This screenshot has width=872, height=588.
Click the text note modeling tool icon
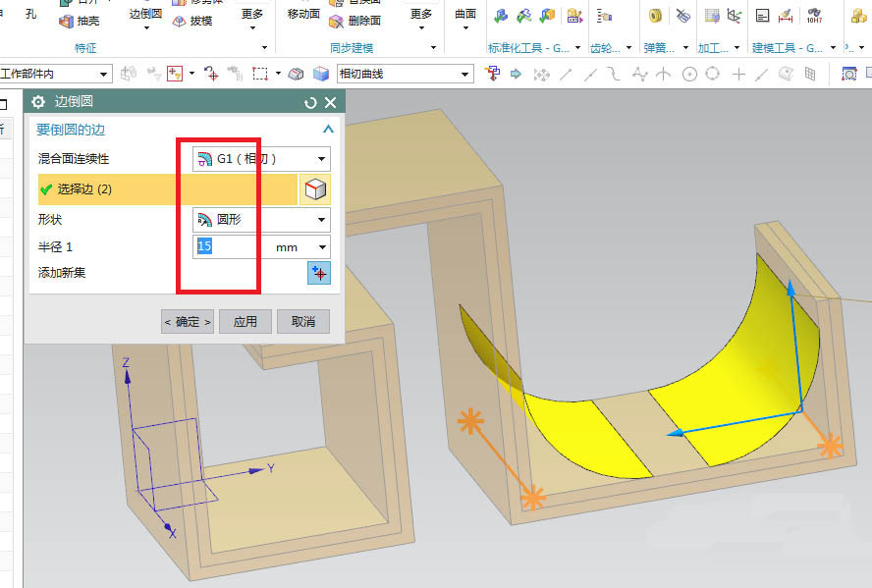[x=762, y=16]
